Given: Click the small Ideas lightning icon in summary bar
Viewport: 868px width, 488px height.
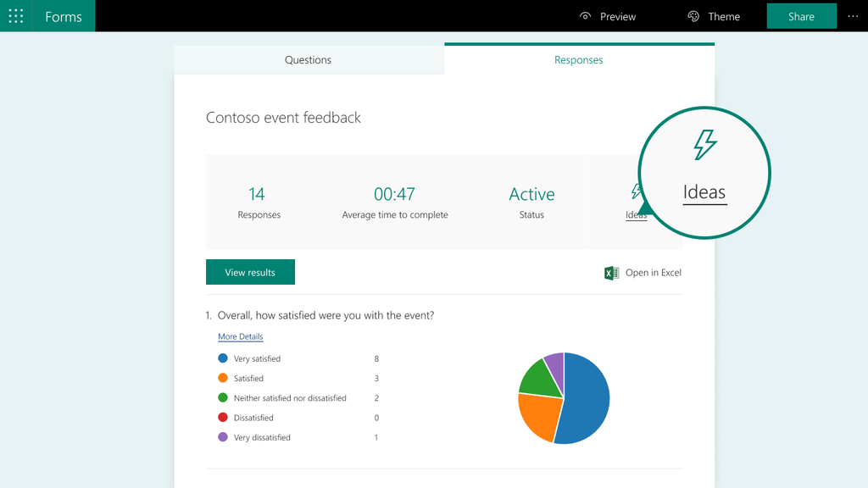Looking at the screenshot, I should [x=636, y=193].
